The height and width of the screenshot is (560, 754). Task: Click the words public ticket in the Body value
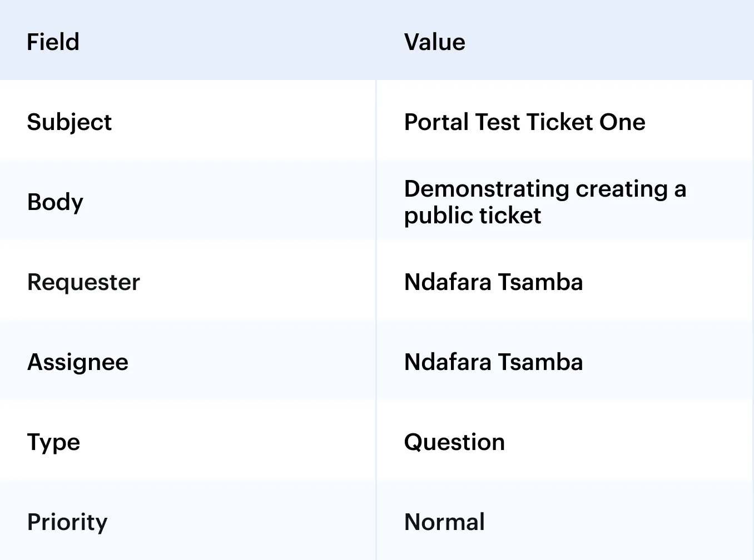point(473,216)
